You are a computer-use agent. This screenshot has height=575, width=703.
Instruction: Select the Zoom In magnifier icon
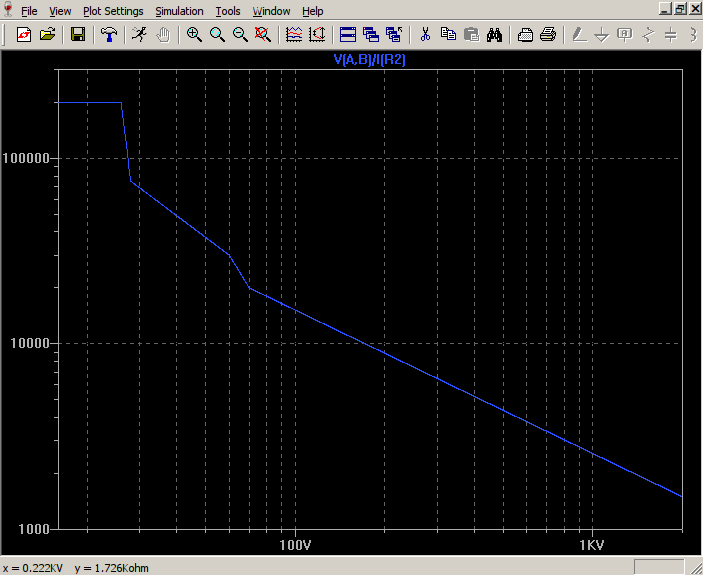click(194, 35)
